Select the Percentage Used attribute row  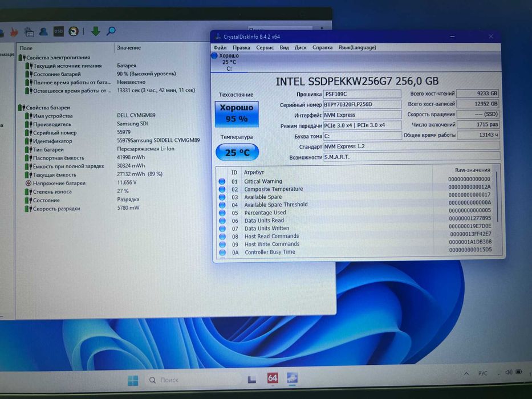point(355,213)
